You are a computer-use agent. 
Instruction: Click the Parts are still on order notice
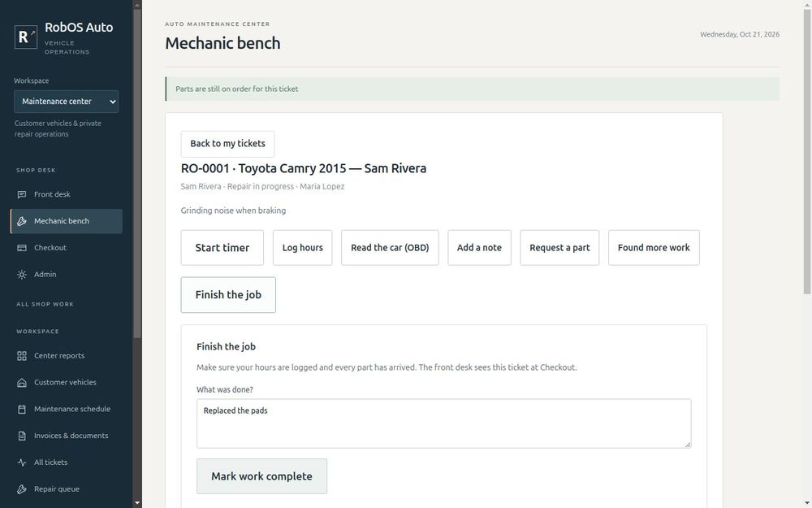click(x=473, y=89)
